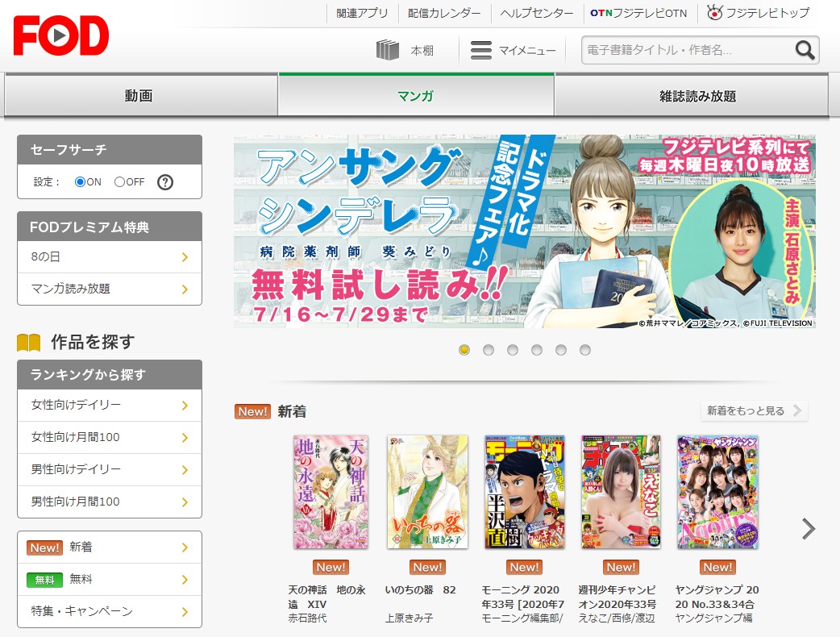840x637 pixels.
Task: Click the chevron on sidebar 無料 row
Action: coord(185,580)
